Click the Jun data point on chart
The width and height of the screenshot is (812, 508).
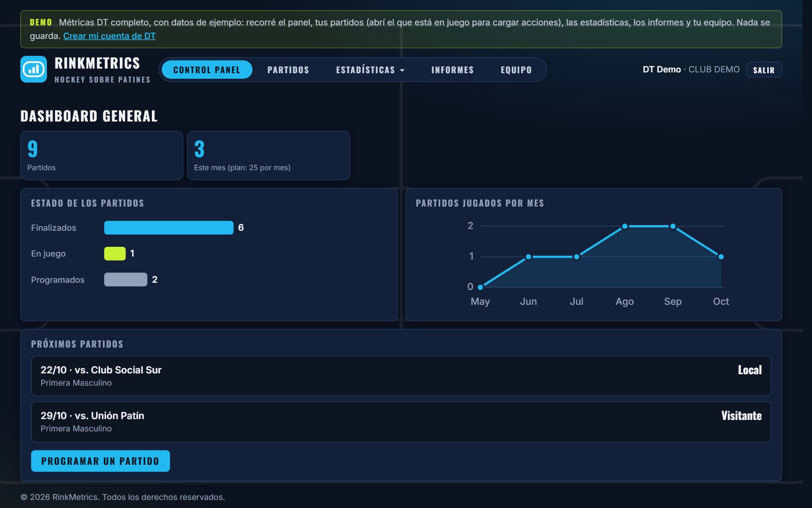pyautogui.click(x=529, y=257)
